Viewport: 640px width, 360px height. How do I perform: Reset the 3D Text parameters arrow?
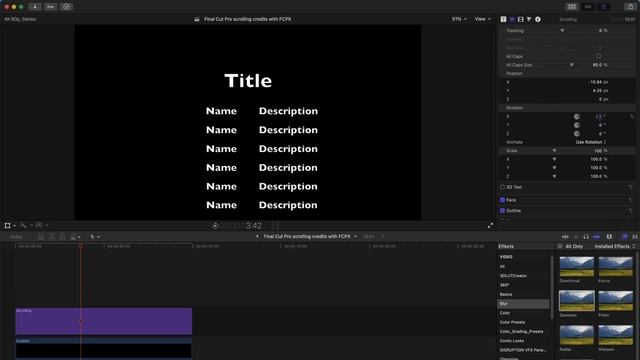tap(630, 187)
